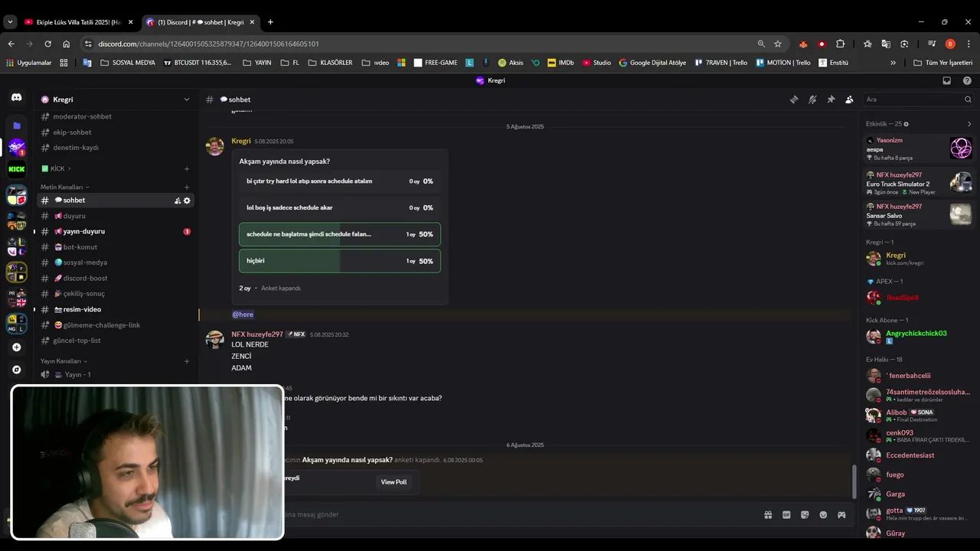The width and height of the screenshot is (980, 551).
Task: Add a channel to Metin Kanalları
Action: pyautogui.click(x=187, y=187)
